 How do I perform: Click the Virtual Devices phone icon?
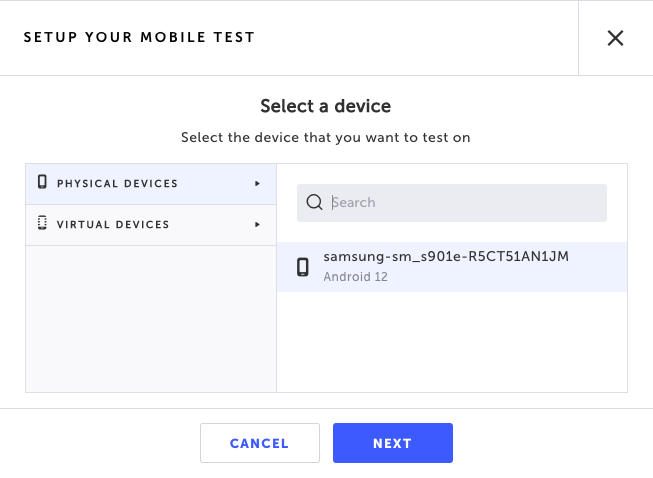point(42,224)
